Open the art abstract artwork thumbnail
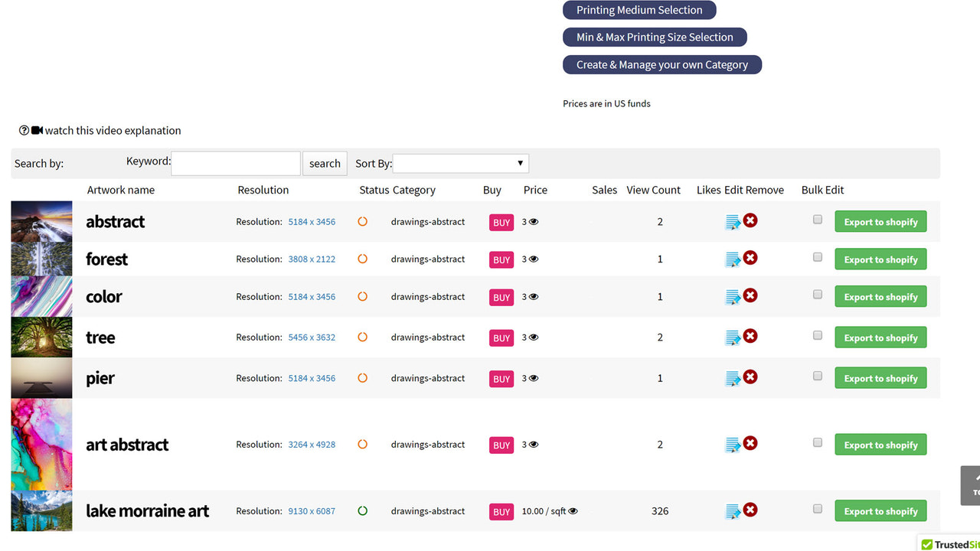The image size is (980, 551). [x=41, y=445]
